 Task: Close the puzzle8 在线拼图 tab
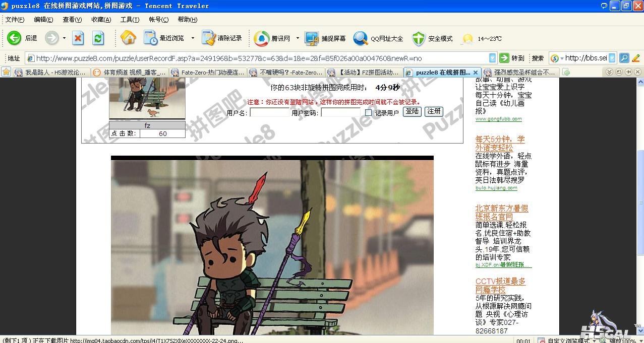point(475,73)
